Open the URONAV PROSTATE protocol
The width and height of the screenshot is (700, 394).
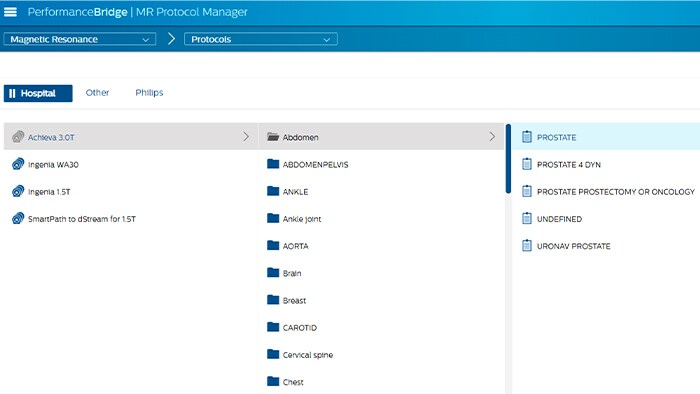point(573,246)
